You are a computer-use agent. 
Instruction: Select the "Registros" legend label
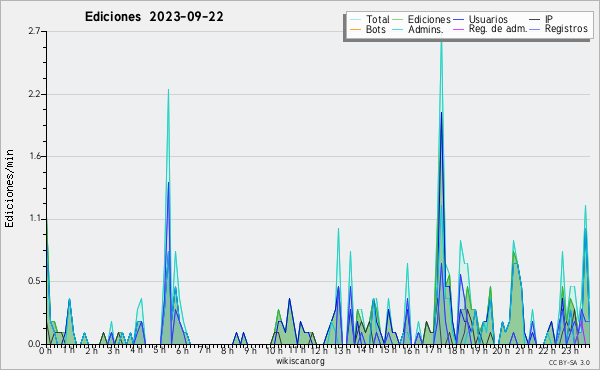tap(566, 29)
